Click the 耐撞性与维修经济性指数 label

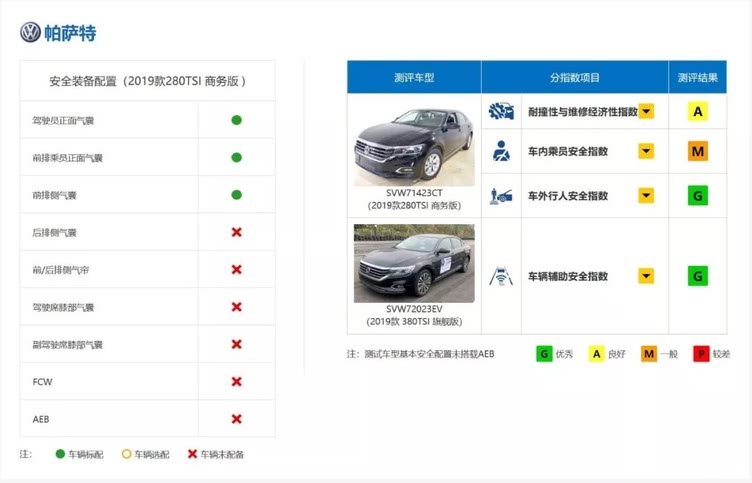583,112
